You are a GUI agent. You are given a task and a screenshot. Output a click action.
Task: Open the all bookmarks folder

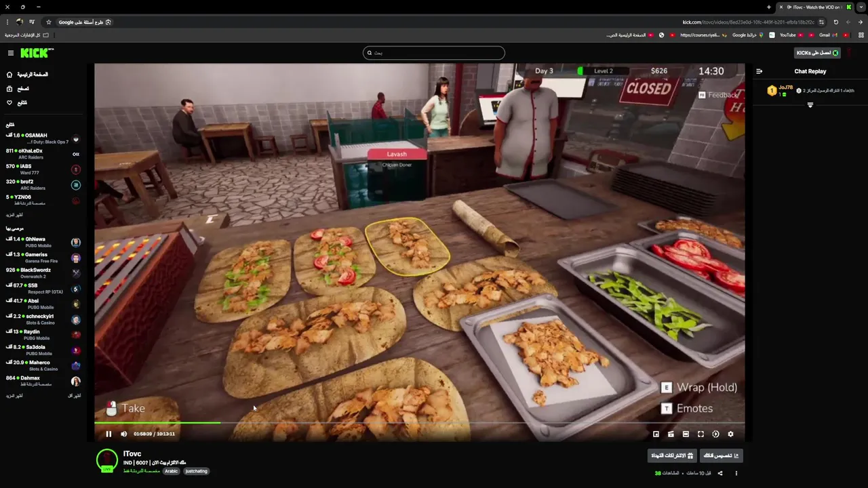pos(26,35)
